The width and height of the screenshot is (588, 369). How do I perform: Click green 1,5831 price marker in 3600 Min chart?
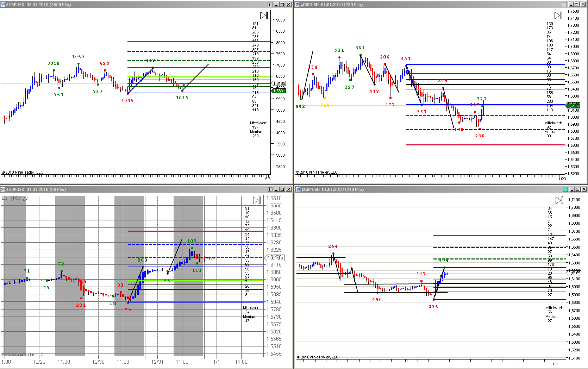pos(279,91)
